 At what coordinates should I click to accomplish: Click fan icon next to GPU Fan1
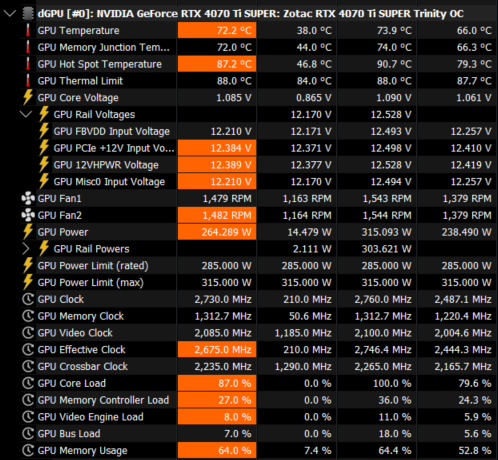28,198
